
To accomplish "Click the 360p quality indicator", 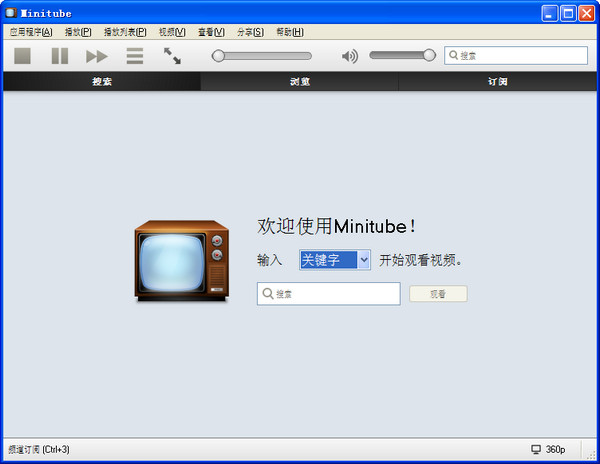I will [555, 449].
